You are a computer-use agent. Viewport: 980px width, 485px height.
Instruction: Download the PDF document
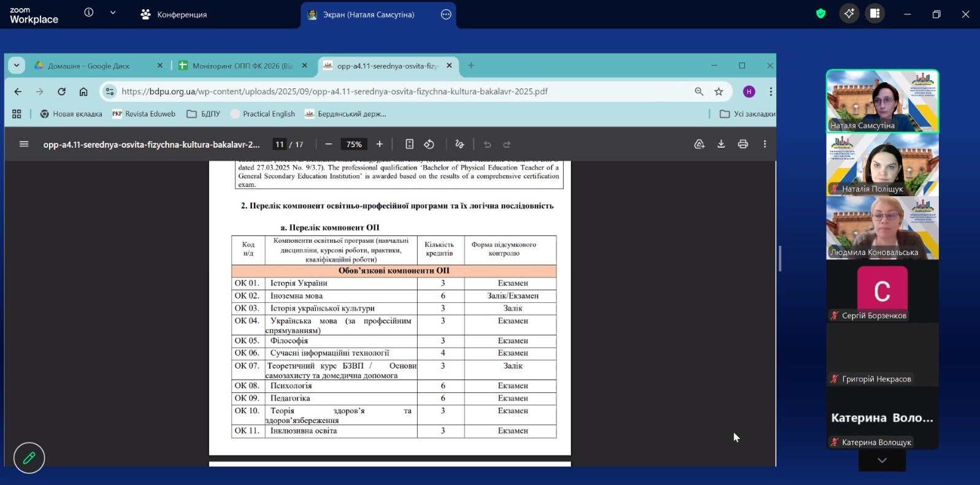pos(721,144)
